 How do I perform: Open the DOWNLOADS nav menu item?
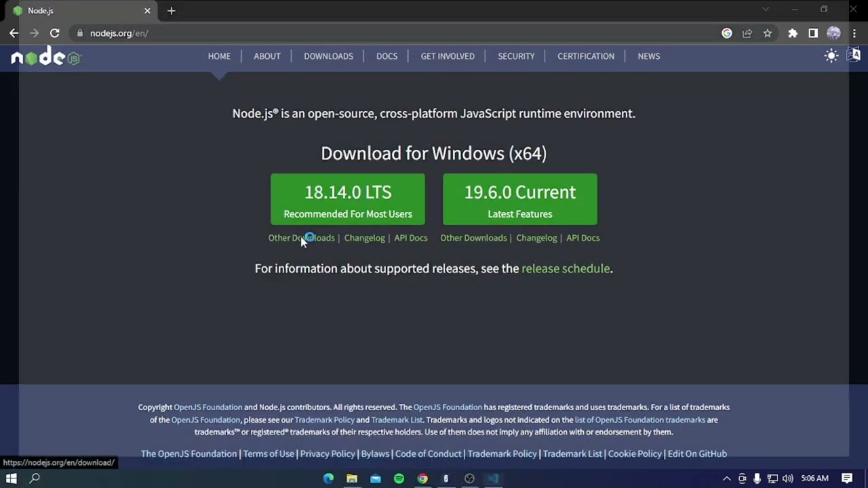[328, 56]
